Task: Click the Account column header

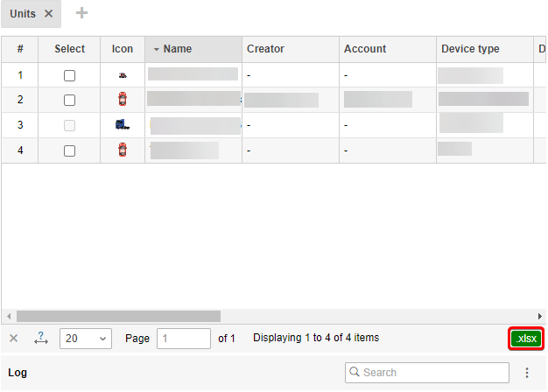Action: tap(388, 49)
